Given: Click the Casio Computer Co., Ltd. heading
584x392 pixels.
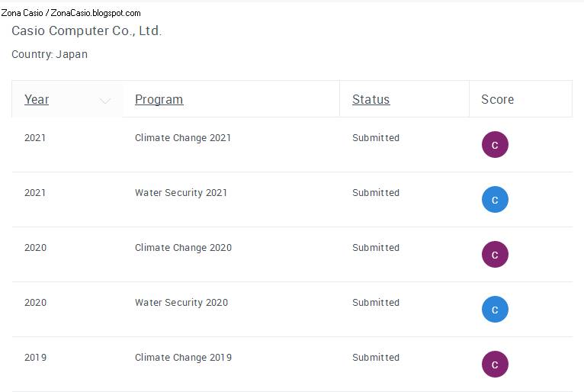Looking at the screenshot, I should [86, 31].
